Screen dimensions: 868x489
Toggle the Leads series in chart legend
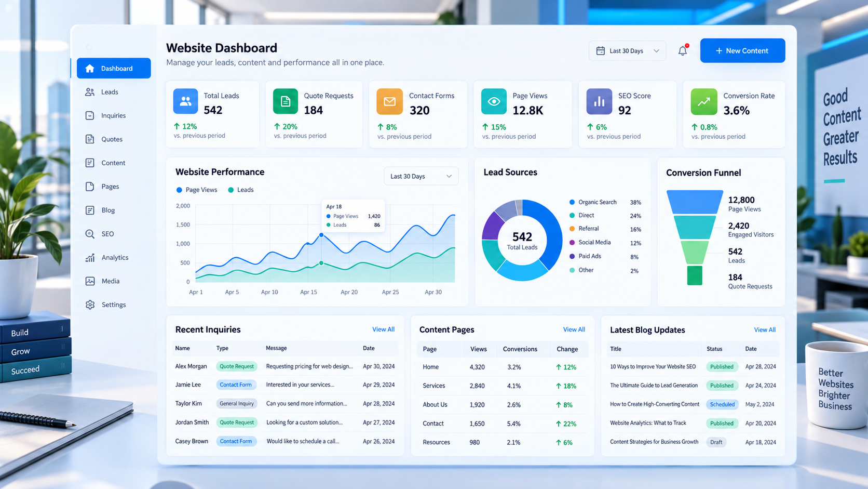241,190
